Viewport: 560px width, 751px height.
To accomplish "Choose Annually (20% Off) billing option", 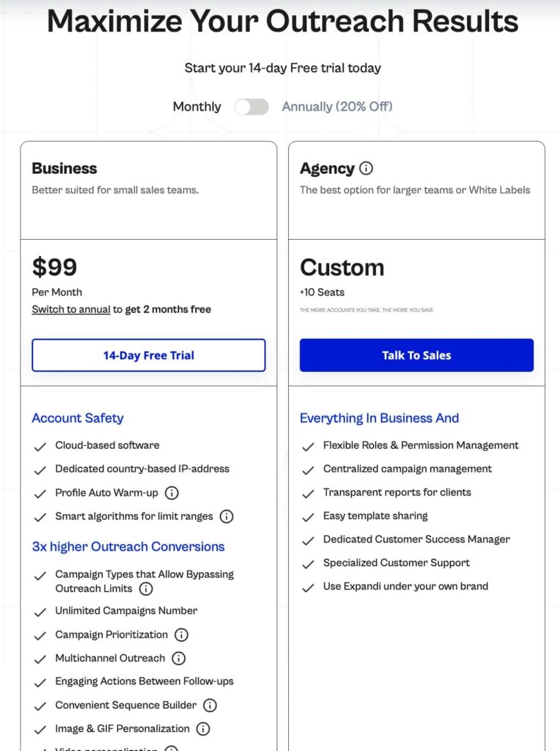I will pos(337,107).
